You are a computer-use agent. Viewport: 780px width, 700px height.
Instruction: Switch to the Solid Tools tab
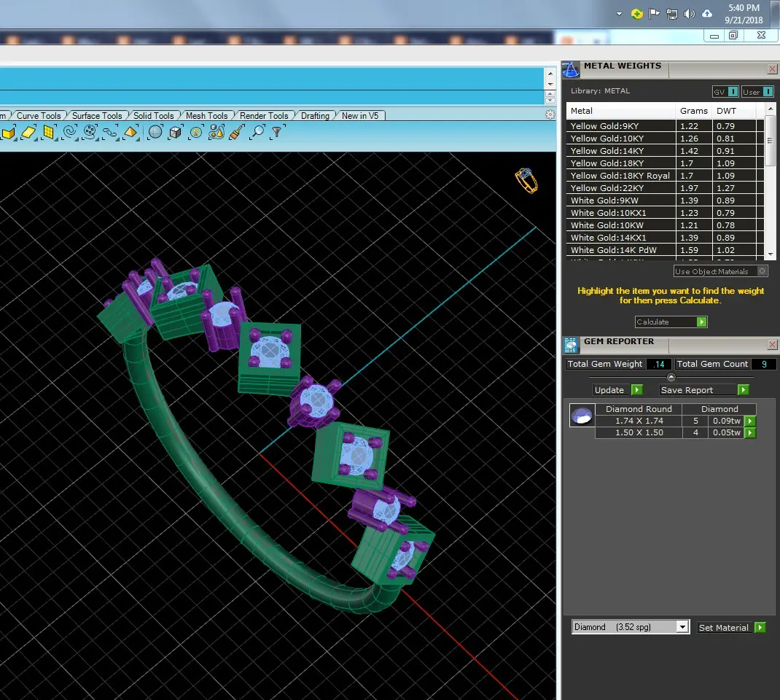pyautogui.click(x=153, y=115)
